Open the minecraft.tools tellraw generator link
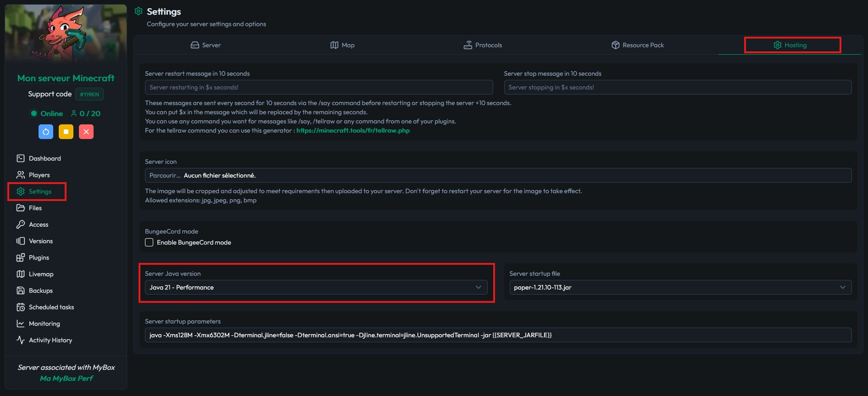 353,131
